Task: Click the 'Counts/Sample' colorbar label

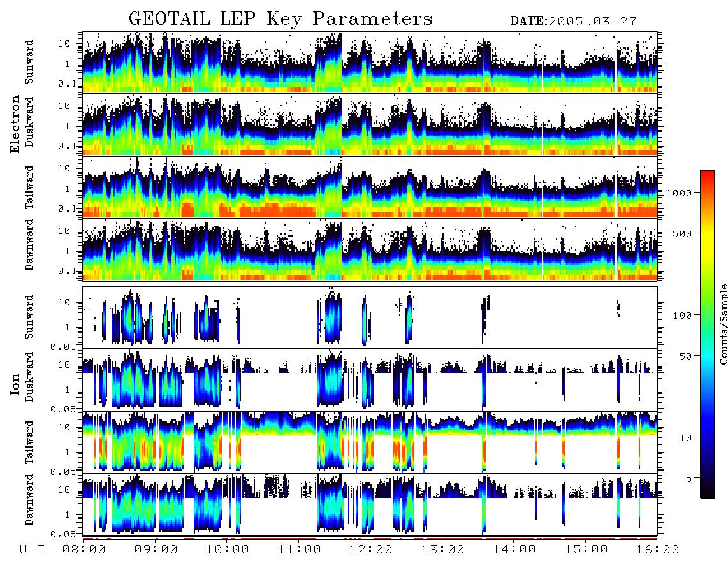Action: click(723, 324)
